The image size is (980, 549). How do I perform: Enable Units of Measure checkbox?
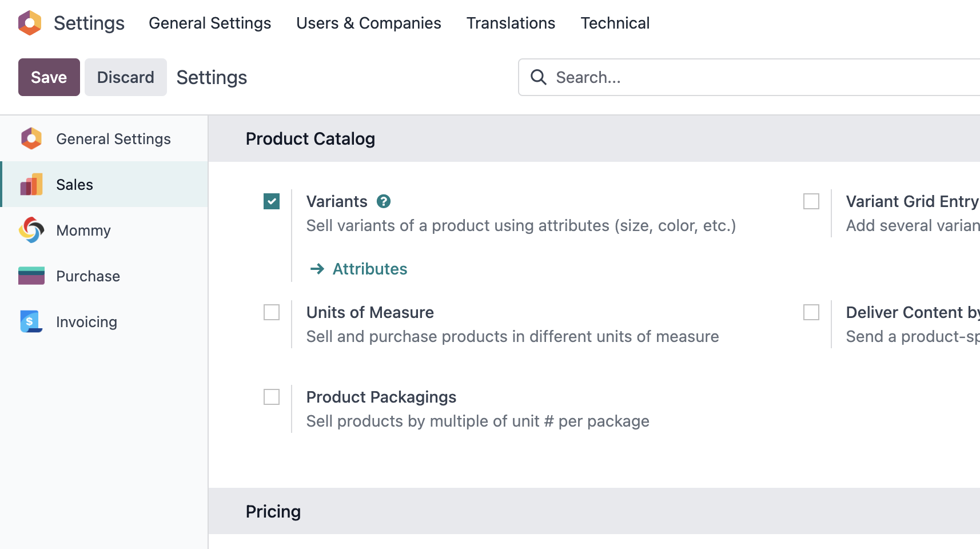(x=272, y=312)
